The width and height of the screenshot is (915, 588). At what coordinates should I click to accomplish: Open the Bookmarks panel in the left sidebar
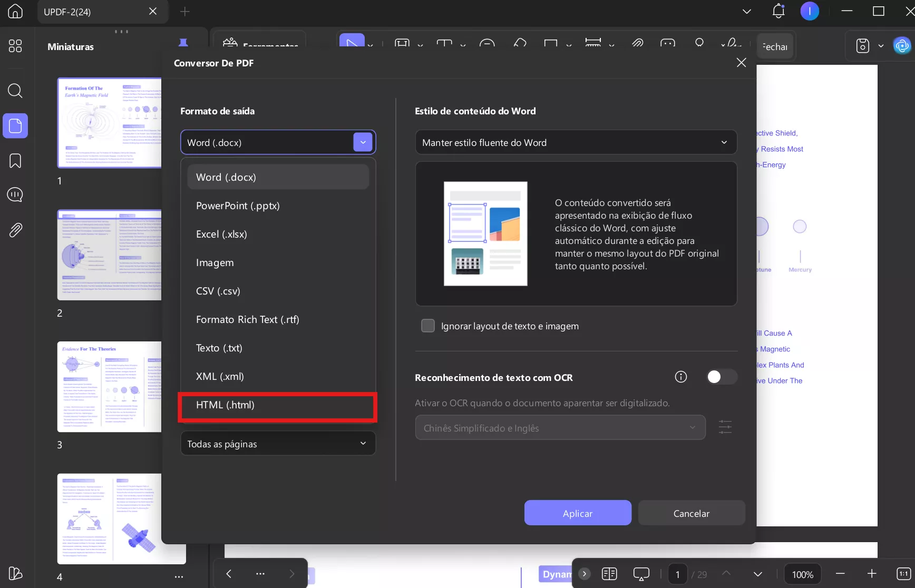tap(15, 161)
